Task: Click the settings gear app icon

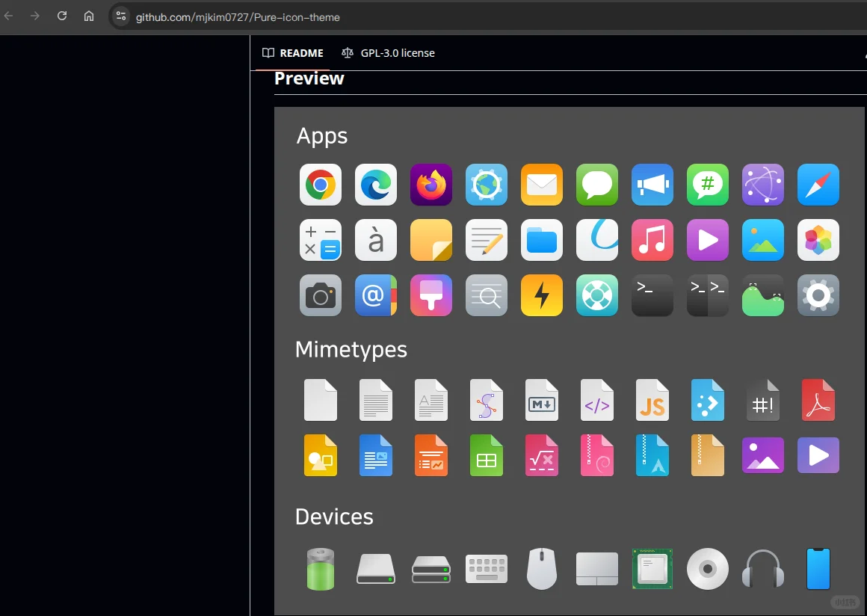Action: point(818,295)
